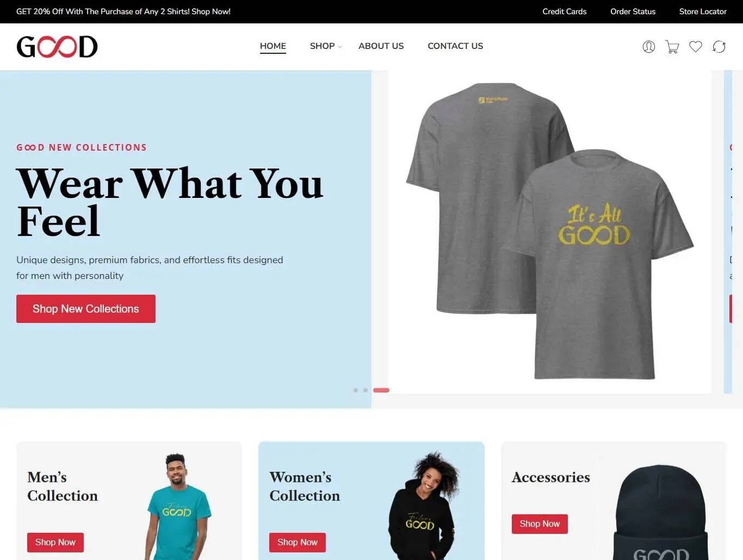Click the GOOD logo in header
Image resolution: width=743 pixels, height=560 pixels.
tap(57, 47)
